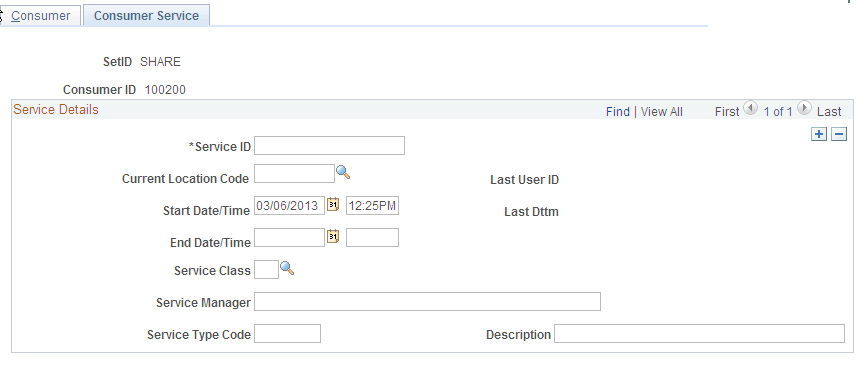Click the View All link
The image size is (862, 370).
click(x=661, y=112)
